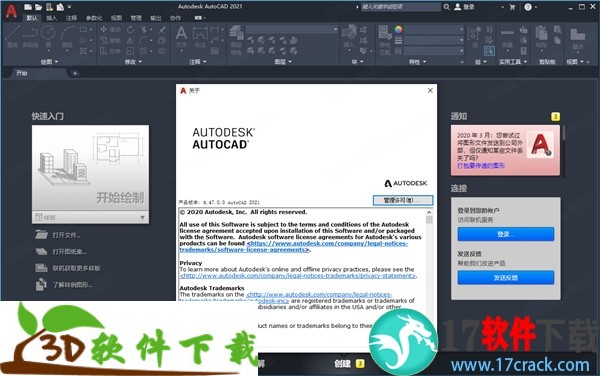Expand the Modify panel arrow
The height and width of the screenshot is (376, 600).
pos(140,62)
